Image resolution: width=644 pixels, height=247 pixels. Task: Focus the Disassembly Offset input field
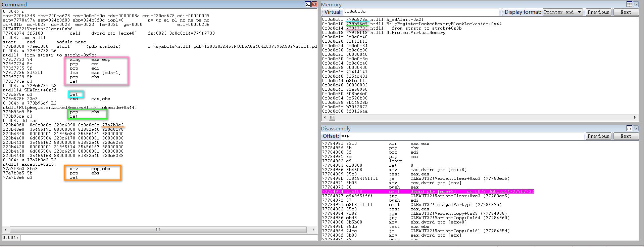pos(462,136)
